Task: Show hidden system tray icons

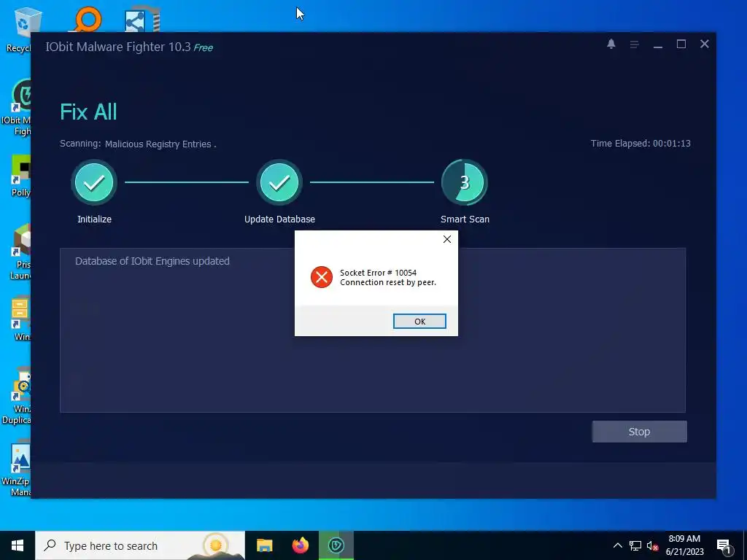Action: pos(617,545)
